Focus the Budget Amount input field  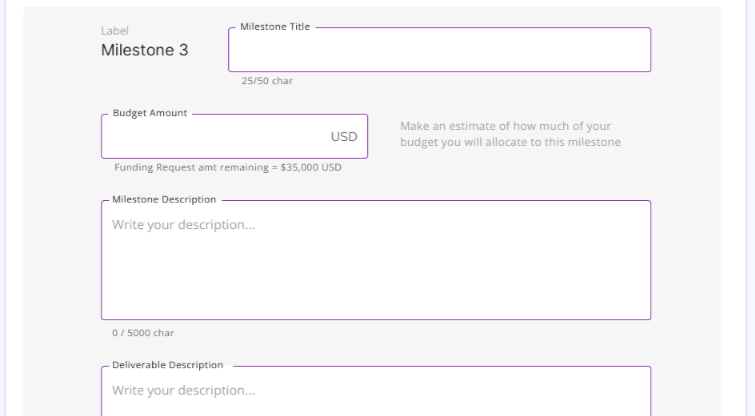pos(215,137)
